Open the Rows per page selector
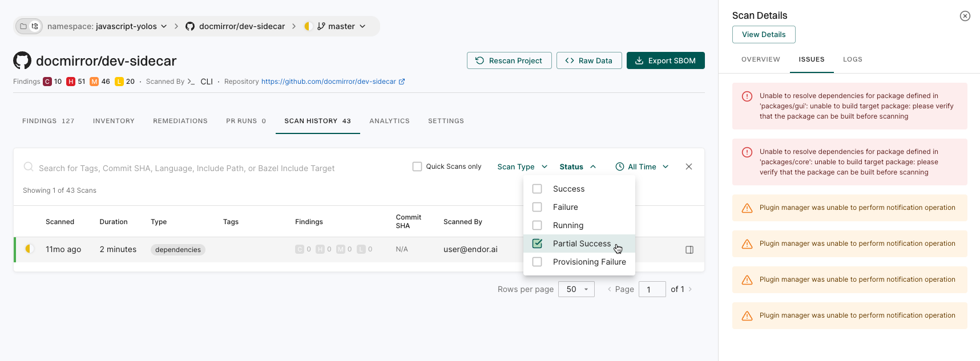Viewport: 980px width, 361px height. click(x=576, y=289)
